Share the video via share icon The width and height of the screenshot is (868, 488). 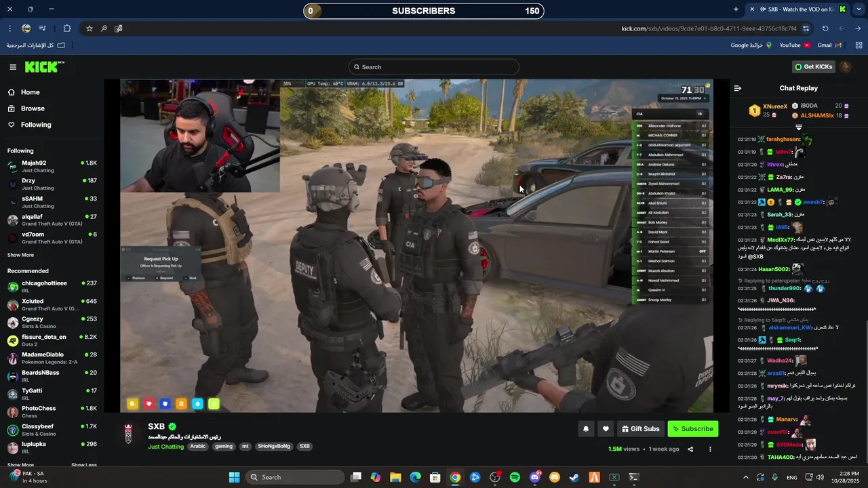[x=690, y=449]
